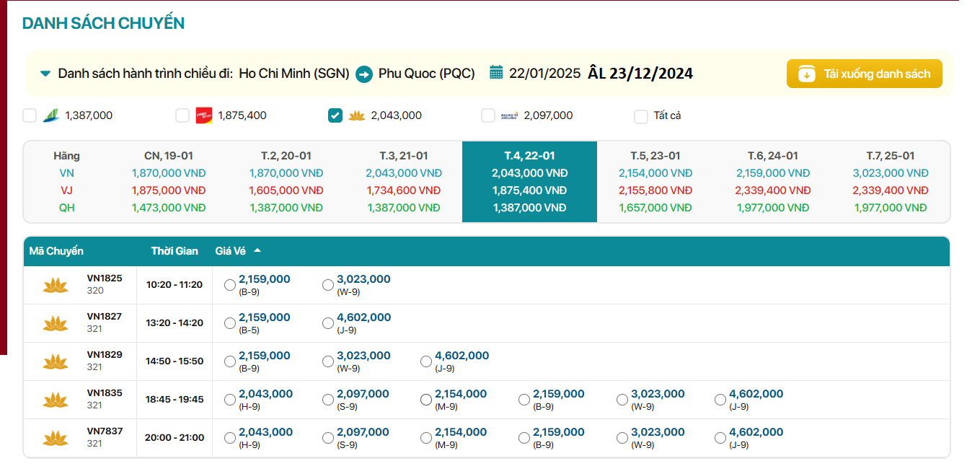Click lotus logo of flight VN1825

click(x=55, y=285)
